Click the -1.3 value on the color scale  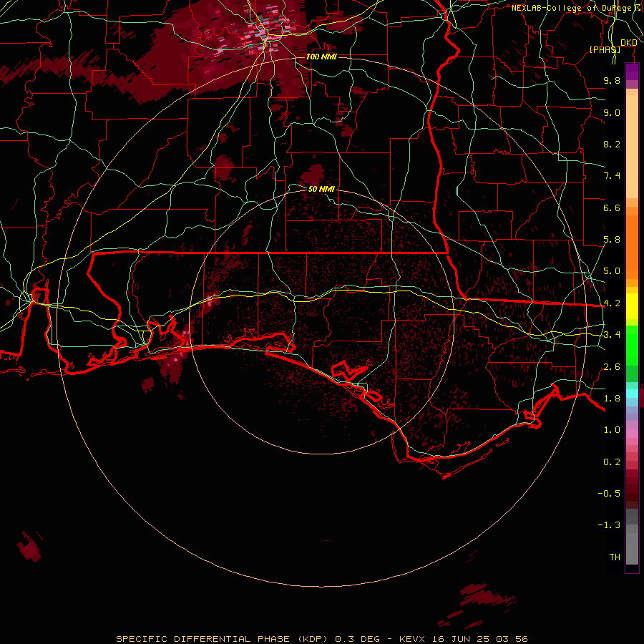[x=609, y=525]
